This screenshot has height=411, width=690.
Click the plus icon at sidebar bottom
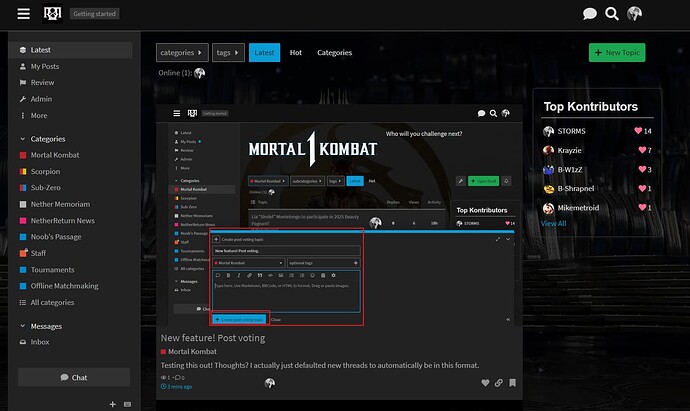click(x=113, y=404)
